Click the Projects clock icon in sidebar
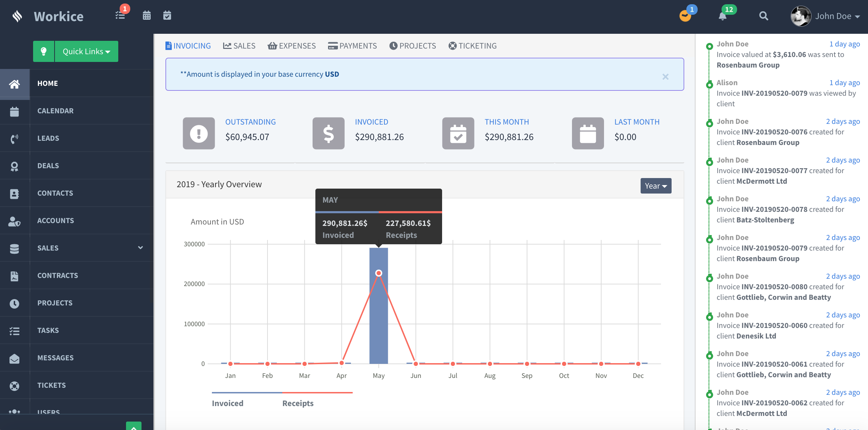The height and width of the screenshot is (430, 868). tap(14, 304)
